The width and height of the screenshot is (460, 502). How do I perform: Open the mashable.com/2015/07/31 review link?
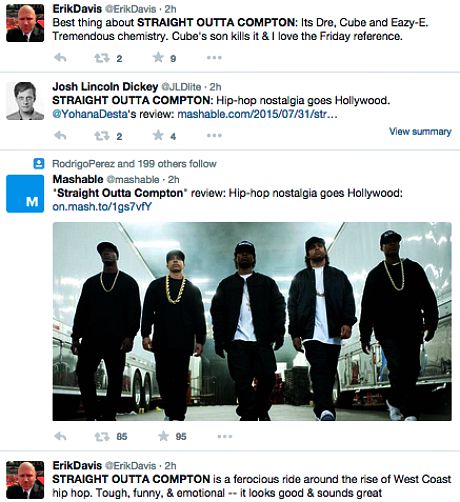pos(257,114)
